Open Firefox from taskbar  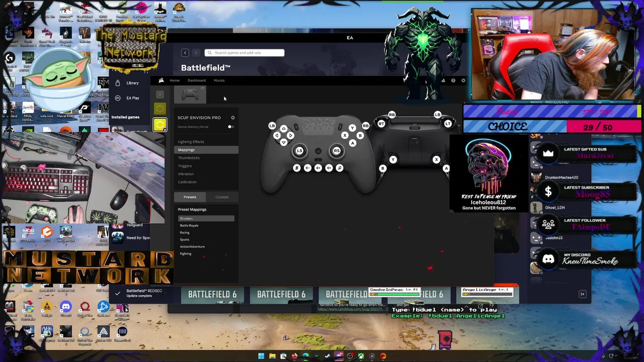click(294, 356)
